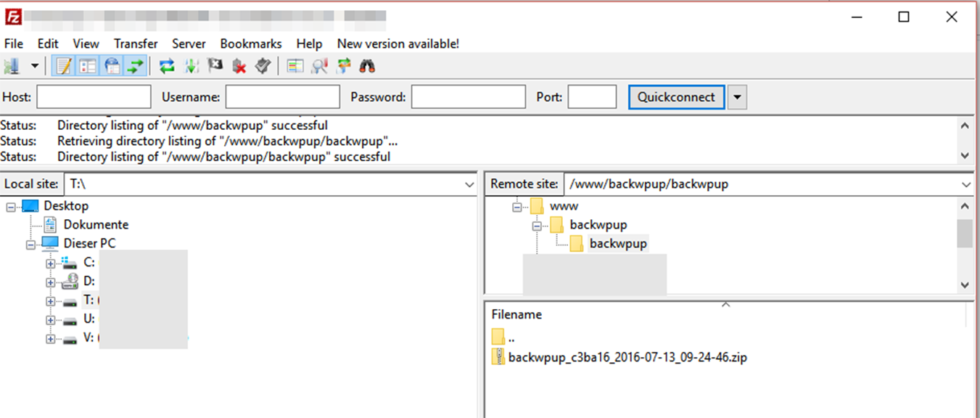Open remote file search binoculars icon
The image size is (980, 418).
point(367,66)
